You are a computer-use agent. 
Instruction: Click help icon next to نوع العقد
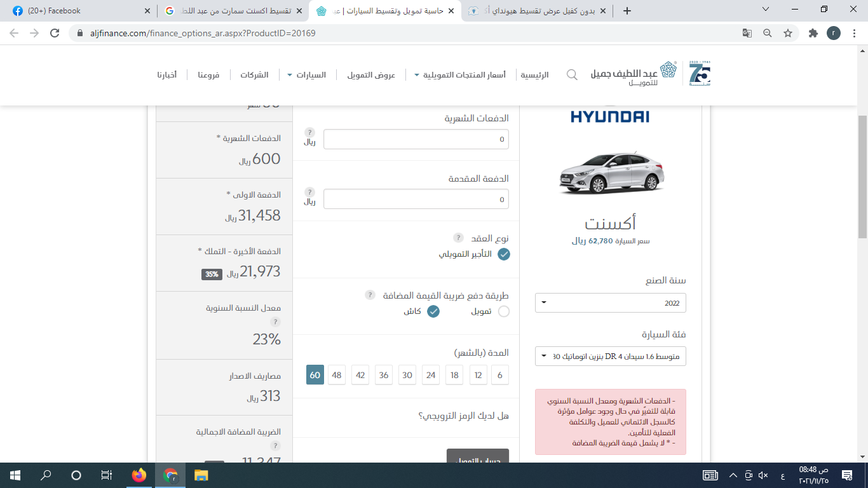458,238
